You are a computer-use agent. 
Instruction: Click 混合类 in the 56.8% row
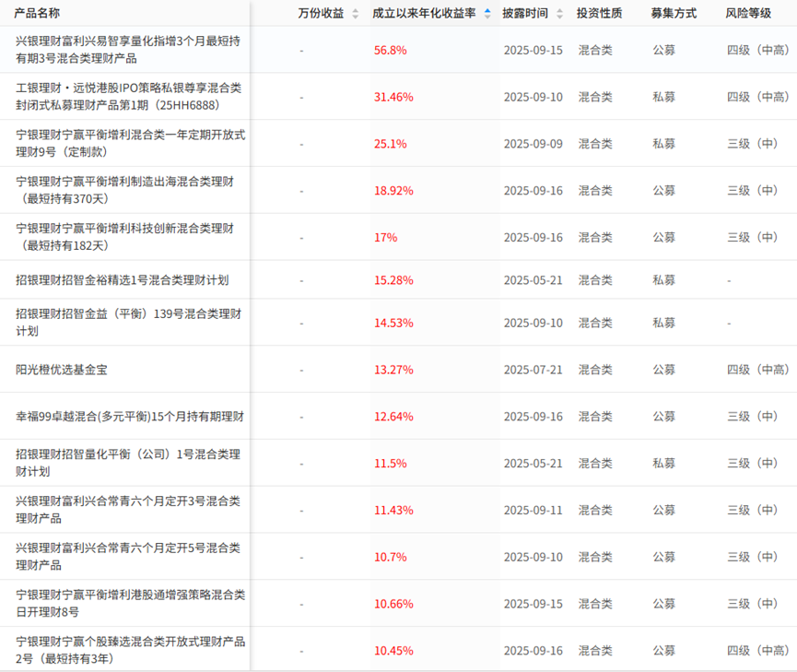coord(595,50)
